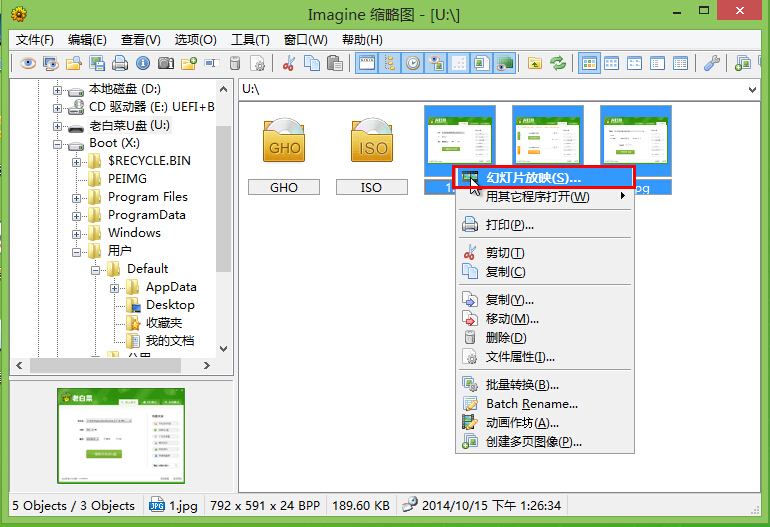Click the Save As picture-with-disk icon
770x527 pixels.
tap(97, 63)
